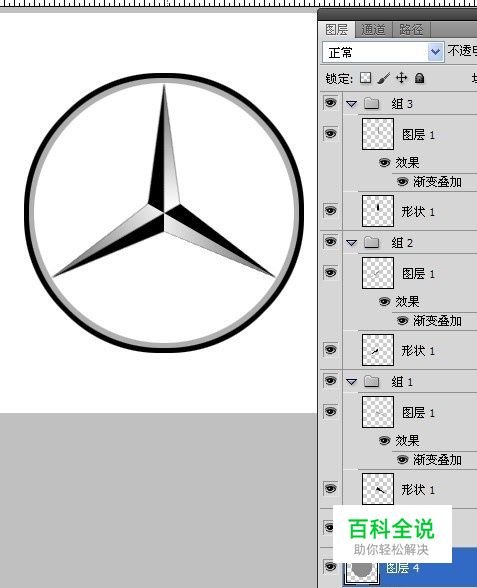Viewport: 477px width, 588px height.
Task: Hide the 组 1 group
Action: 330,381
